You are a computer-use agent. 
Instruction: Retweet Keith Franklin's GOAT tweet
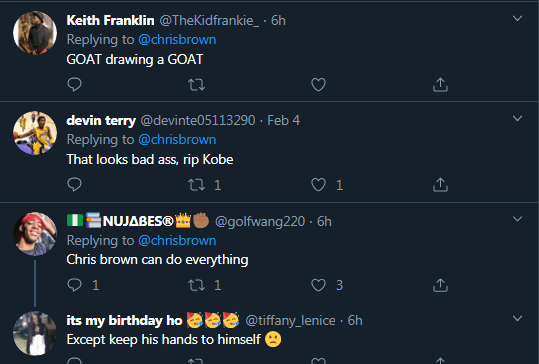(196, 85)
